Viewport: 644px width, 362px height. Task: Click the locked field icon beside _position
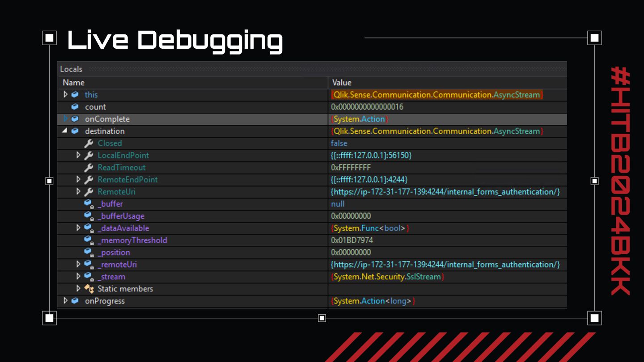click(89, 252)
